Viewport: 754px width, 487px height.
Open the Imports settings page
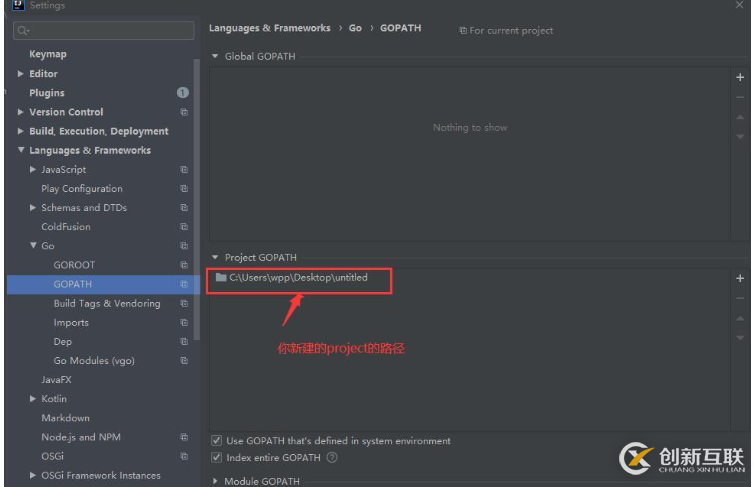tap(71, 323)
